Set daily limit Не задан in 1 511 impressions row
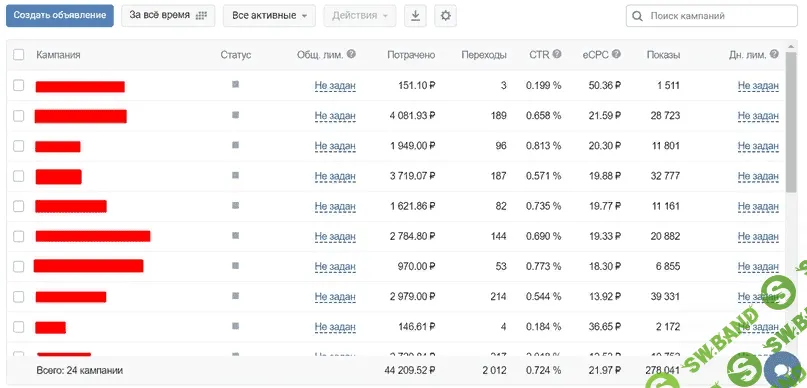This screenshot has width=807, height=388. pos(758,85)
